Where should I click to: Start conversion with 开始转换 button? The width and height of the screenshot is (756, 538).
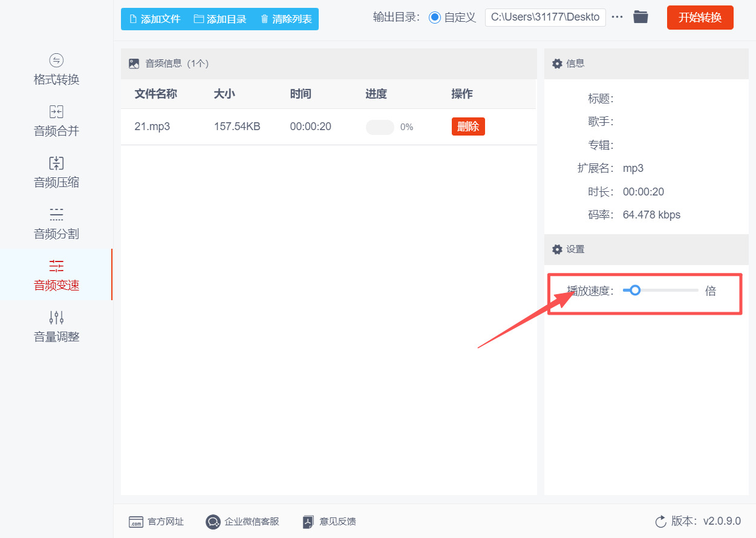pos(700,18)
